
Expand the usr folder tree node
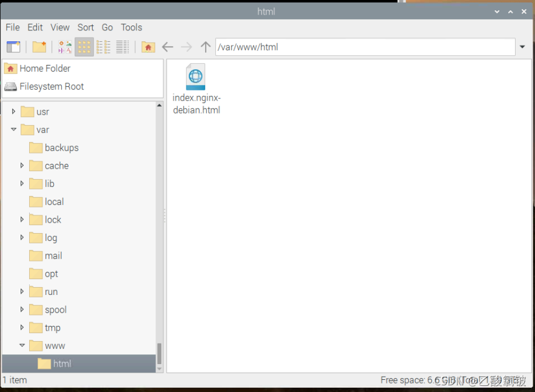click(13, 111)
